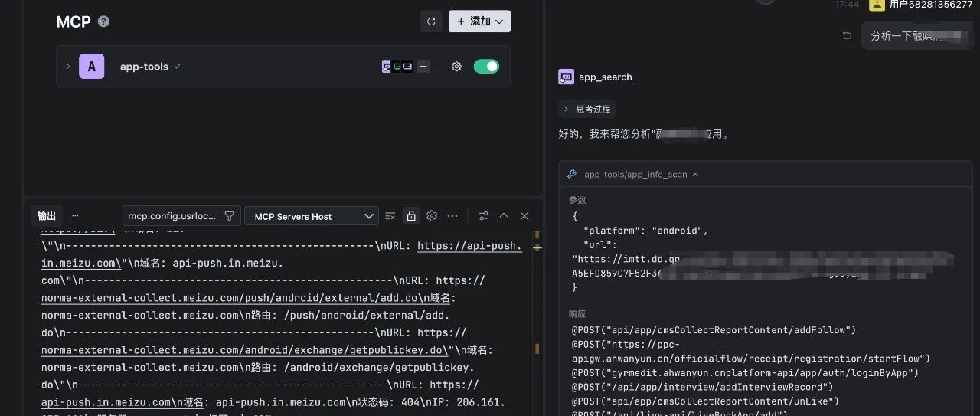Select the 参数 heading
Screen dimensions: 980x416
click(577, 199)
